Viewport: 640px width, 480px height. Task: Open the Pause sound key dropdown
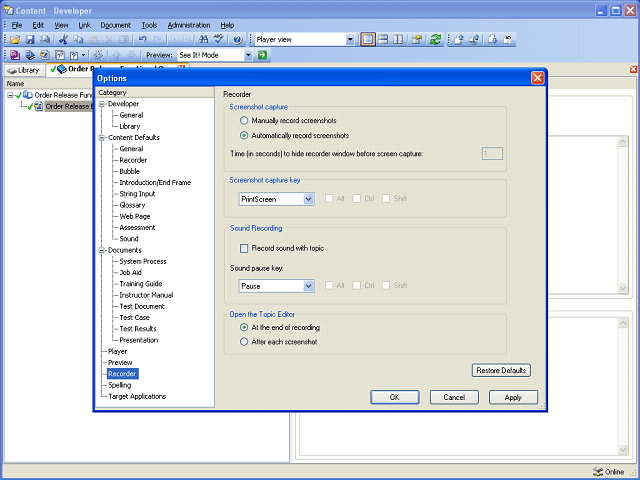pyautogui.click(x=309, y=286)
